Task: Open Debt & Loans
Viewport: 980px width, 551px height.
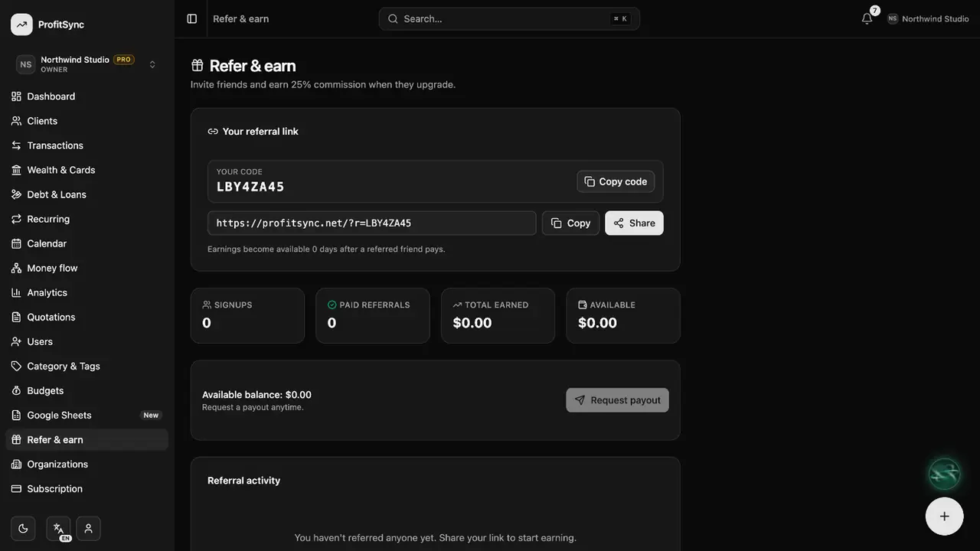Action: pyautogui.click(x=87, y=194)
